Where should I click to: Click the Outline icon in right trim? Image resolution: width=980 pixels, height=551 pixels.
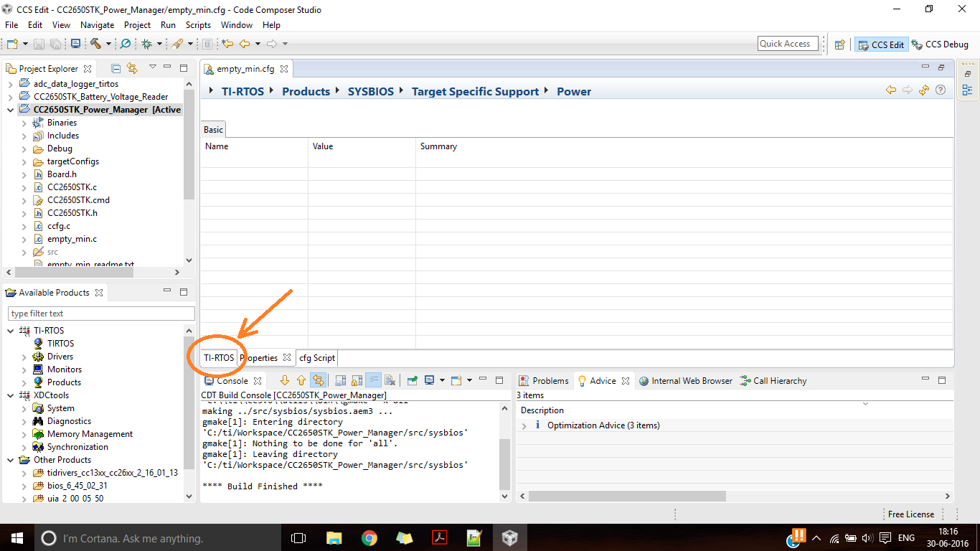967,90
